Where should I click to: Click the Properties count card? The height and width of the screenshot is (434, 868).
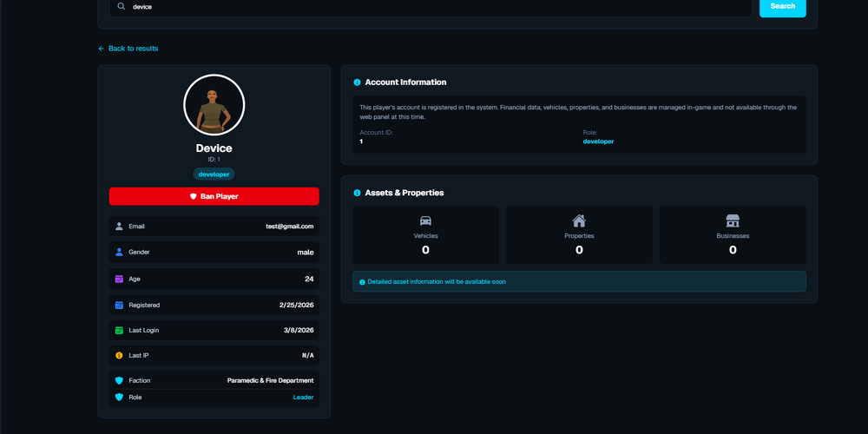579,235
